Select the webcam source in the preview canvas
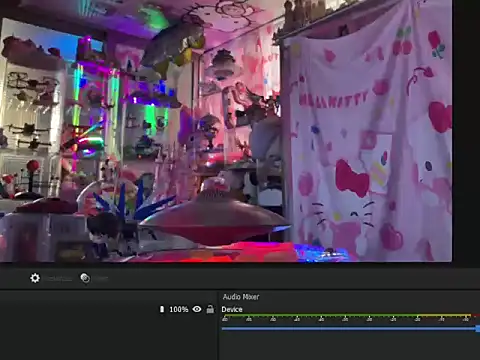 coord(226,131)
